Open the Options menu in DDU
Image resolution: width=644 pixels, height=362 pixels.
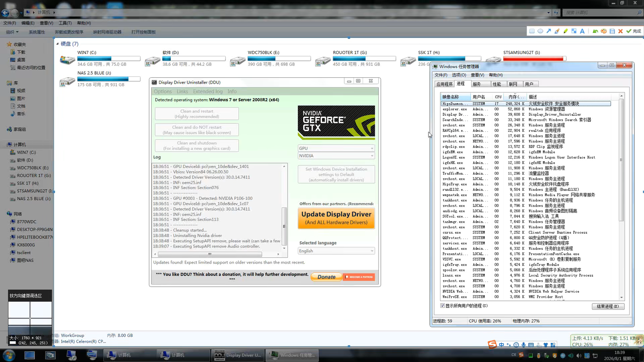click(163, 92)
